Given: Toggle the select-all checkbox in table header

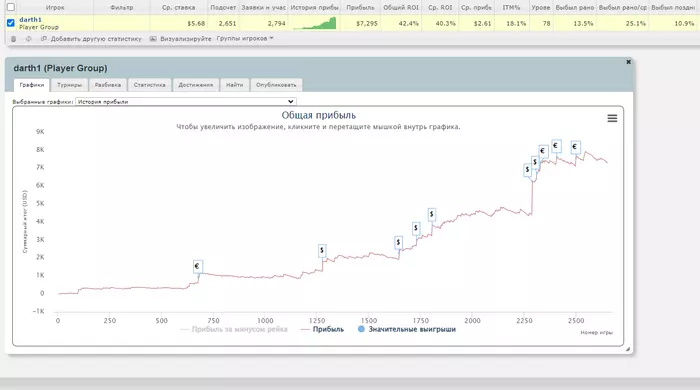Looking at the screenshot, I should pos(11,7).
